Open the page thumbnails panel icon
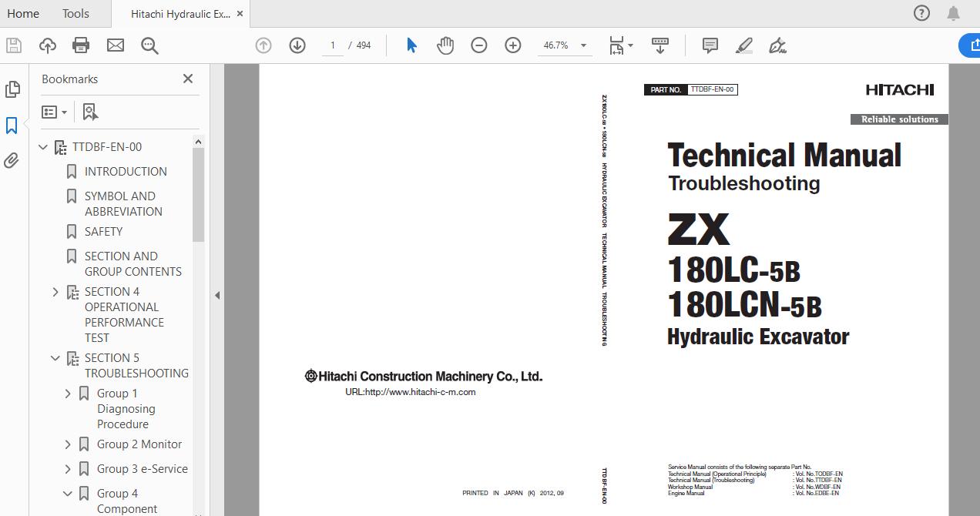 (12, 89)
